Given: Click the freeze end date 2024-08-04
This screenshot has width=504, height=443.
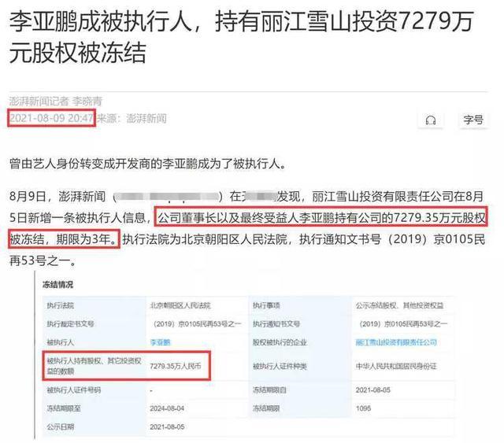Looking at the screenshot, I should click(x=167, y=408).
